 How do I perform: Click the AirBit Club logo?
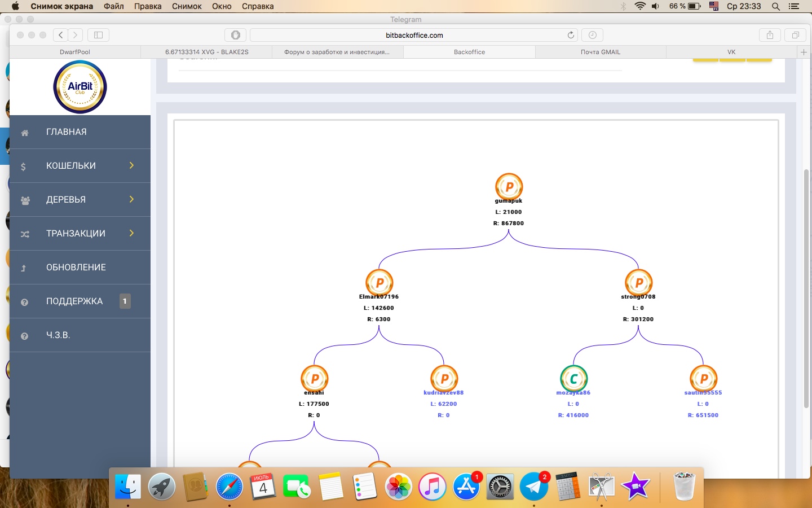(80, 87)
